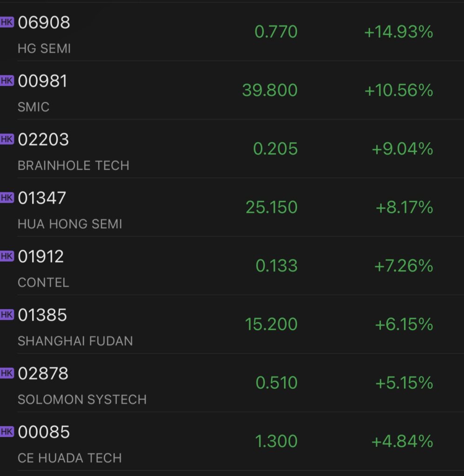Open the HG SEMI stock row

click(x=232, y=32)
